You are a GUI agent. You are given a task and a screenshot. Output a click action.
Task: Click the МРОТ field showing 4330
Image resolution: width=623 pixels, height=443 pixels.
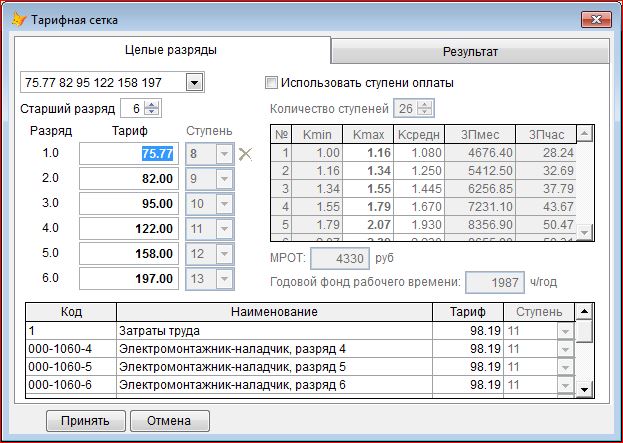[x=340, y=259]
